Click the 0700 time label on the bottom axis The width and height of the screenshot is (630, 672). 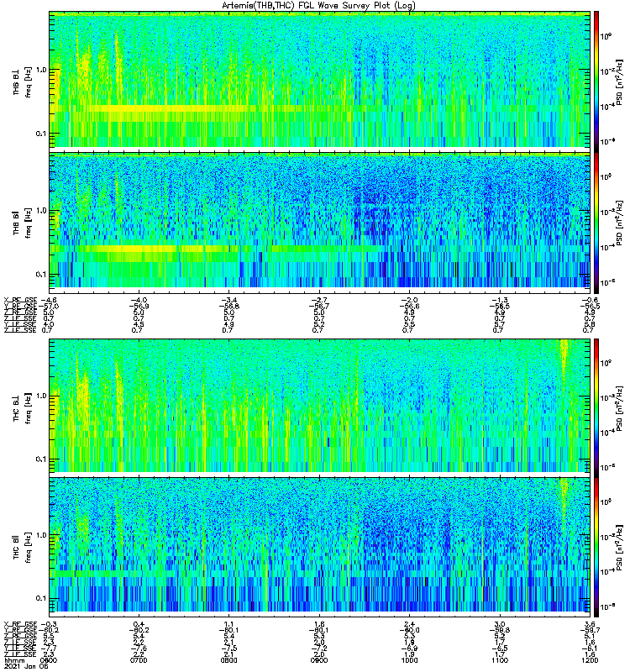pyautogui.click(x=139, y=660)
